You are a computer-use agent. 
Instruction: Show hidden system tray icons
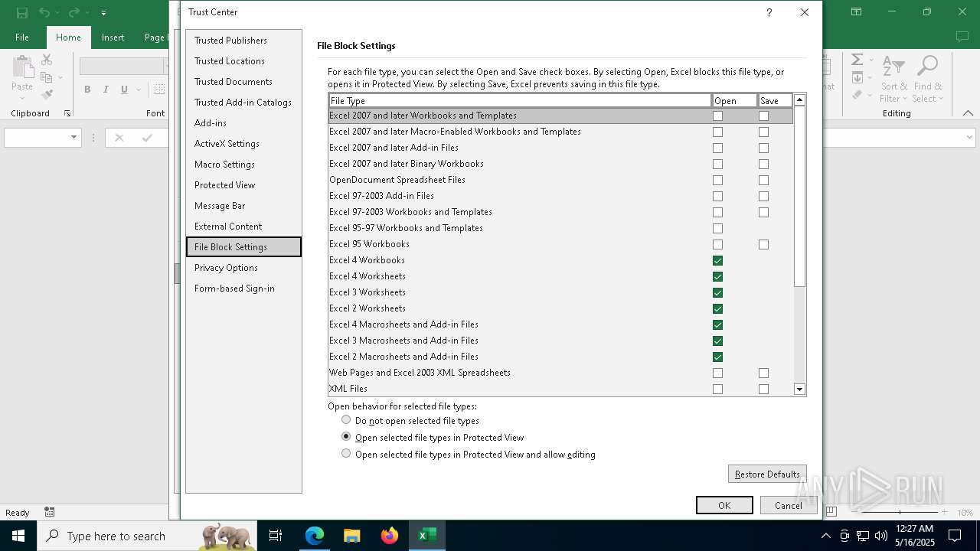click(825, 536)
